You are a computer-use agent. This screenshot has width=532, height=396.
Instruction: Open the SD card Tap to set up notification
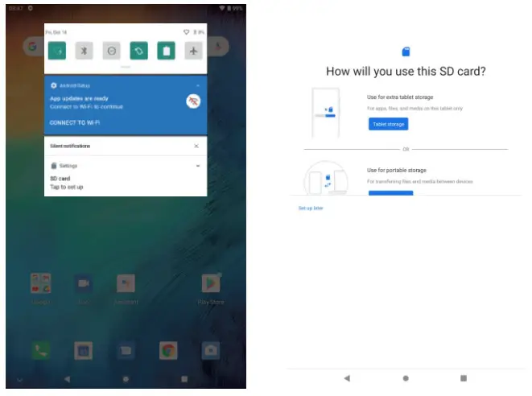click(126, 176)
